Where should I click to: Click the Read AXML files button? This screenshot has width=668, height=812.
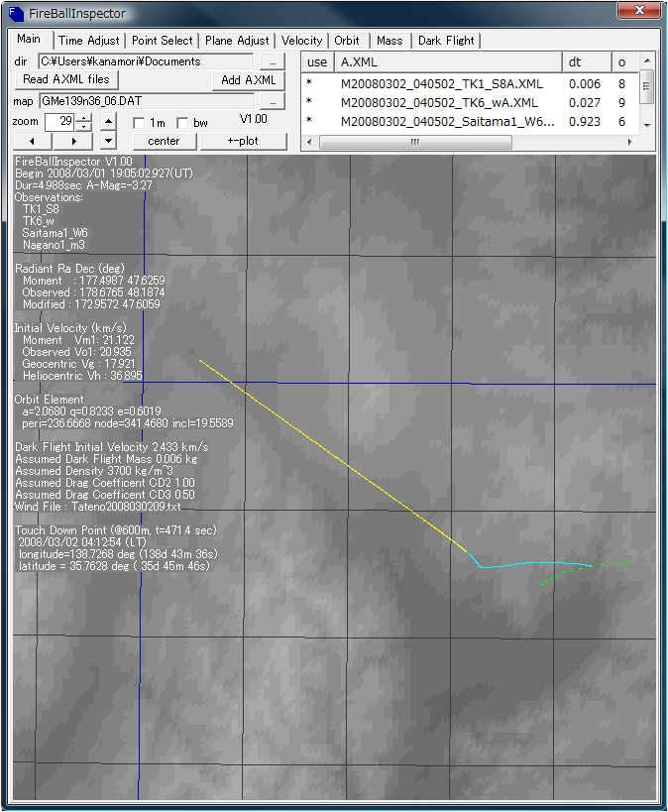click(x=67, y=79)
